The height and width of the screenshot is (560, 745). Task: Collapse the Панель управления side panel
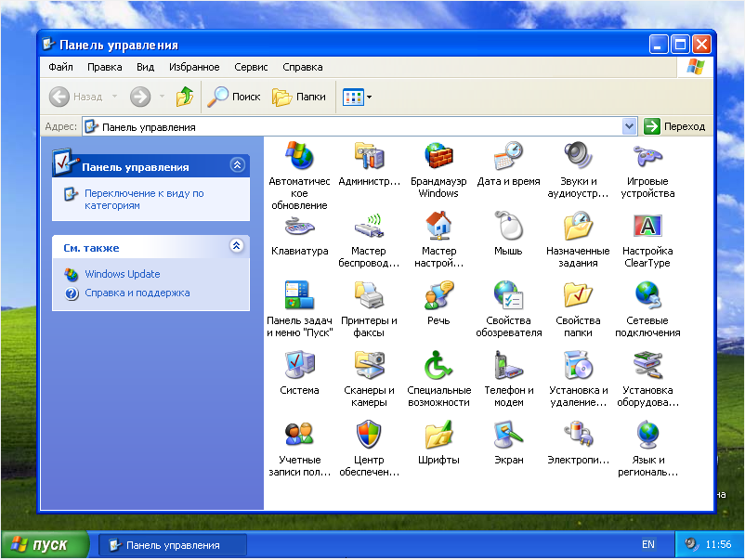[237, 165]
